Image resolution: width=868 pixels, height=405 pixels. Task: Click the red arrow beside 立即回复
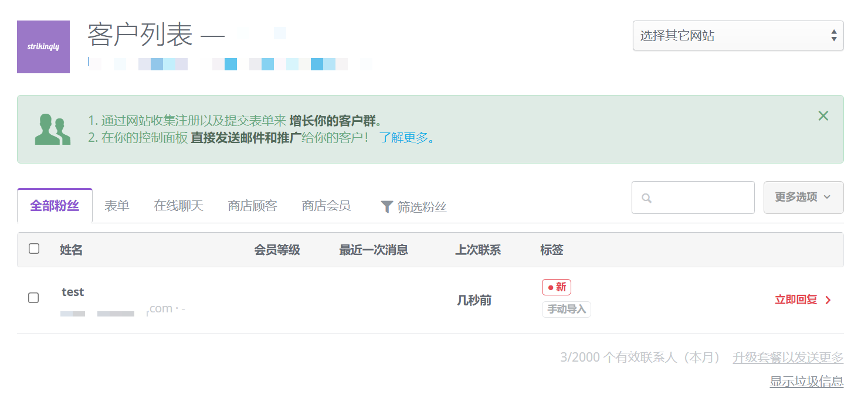pyautogui.click(x=828, y=300)
